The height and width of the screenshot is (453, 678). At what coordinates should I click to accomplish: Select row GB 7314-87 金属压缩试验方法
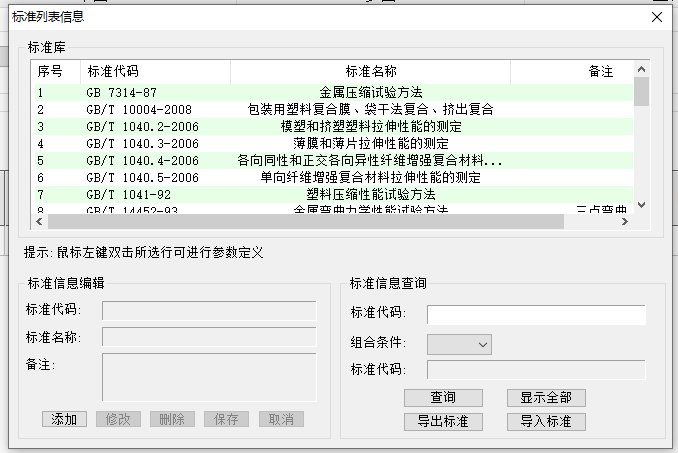click(330, 93)
